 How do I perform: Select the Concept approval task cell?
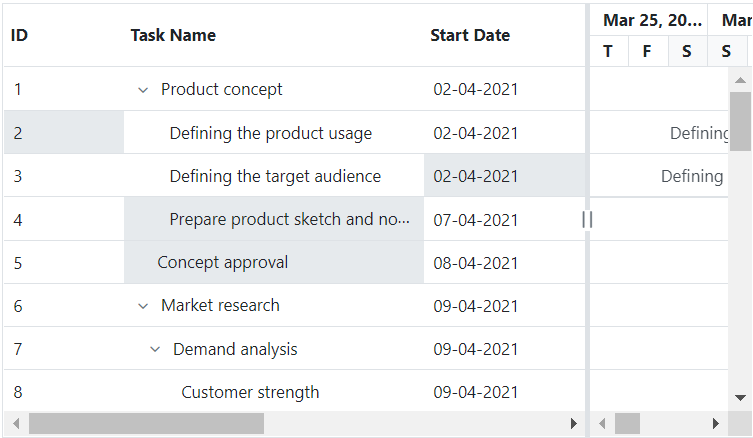pyautogui.click(x=223, y=263)
